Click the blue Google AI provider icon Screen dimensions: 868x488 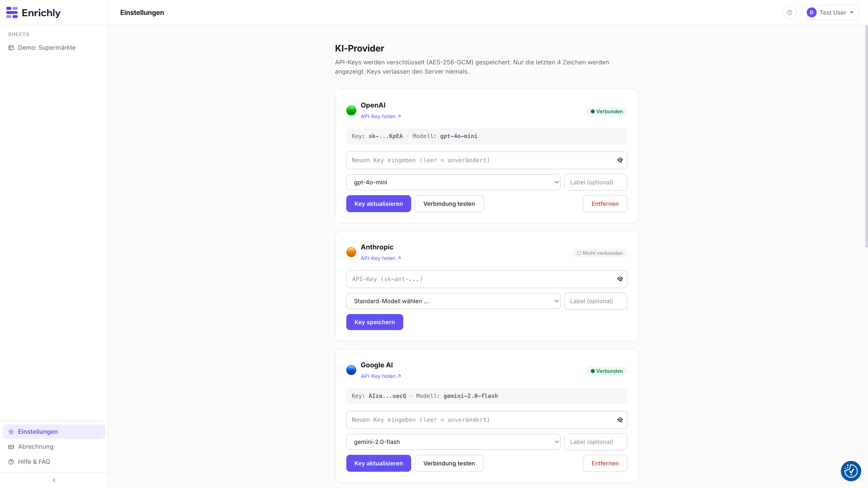tap(351, 370)
